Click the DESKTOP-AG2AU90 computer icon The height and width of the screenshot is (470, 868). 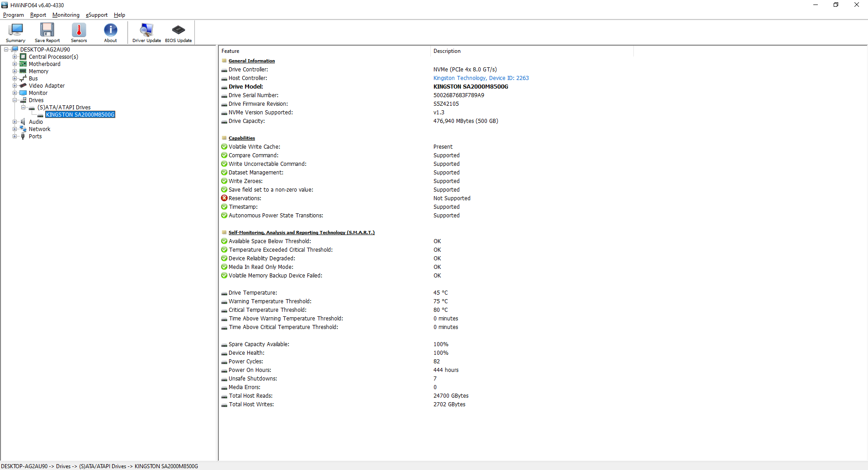coord(14,50)
